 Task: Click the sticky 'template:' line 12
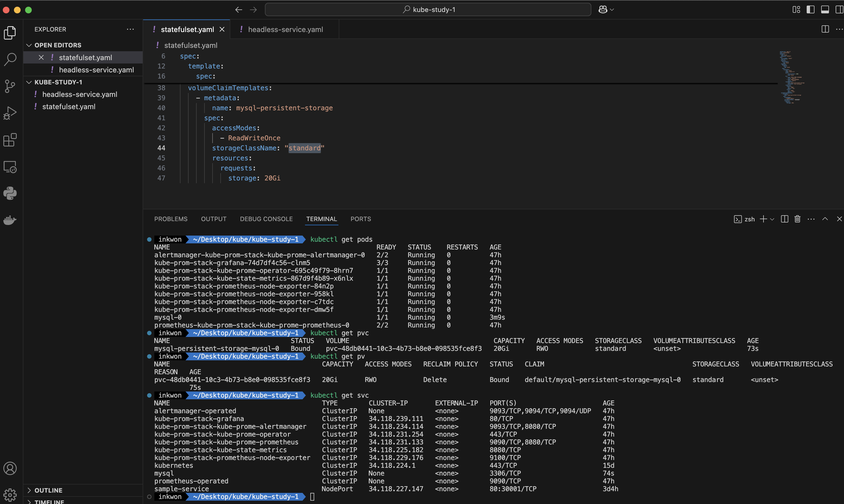(206, 66)
